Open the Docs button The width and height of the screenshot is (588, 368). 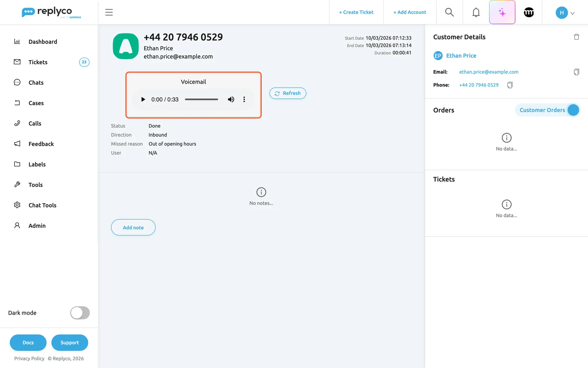pyautogui.click(x=28, y=342)
